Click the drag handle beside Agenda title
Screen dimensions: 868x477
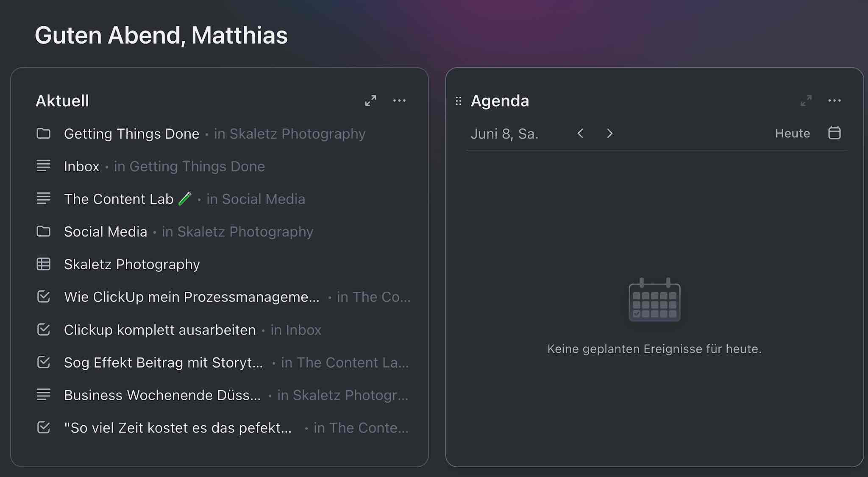click(459, 101)
